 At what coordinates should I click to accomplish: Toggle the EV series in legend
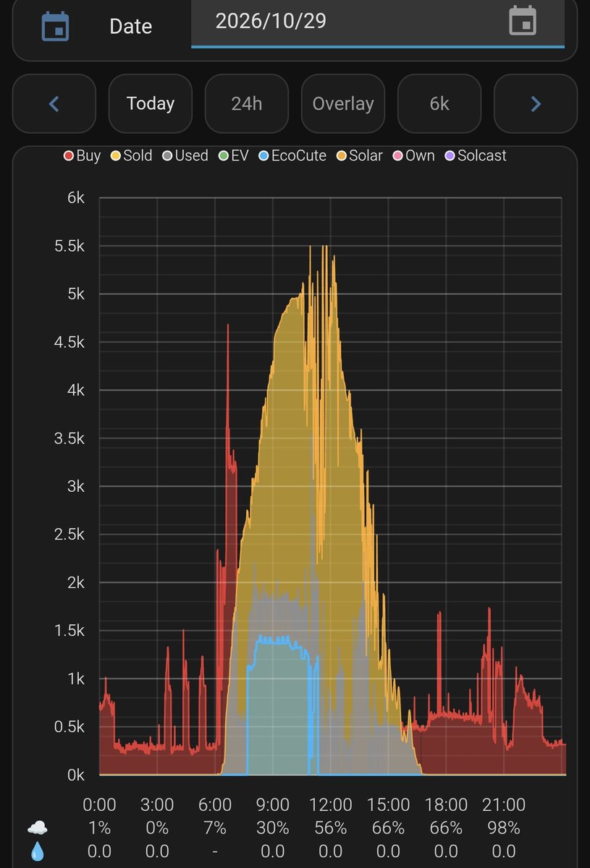232,156
